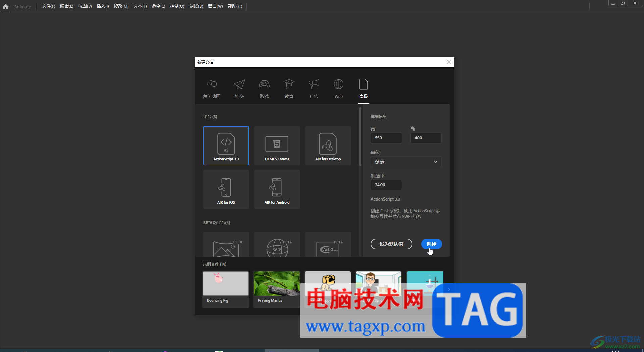Open the Animate home screen icon
Screen dimensions: 644x352
[6, 7]
